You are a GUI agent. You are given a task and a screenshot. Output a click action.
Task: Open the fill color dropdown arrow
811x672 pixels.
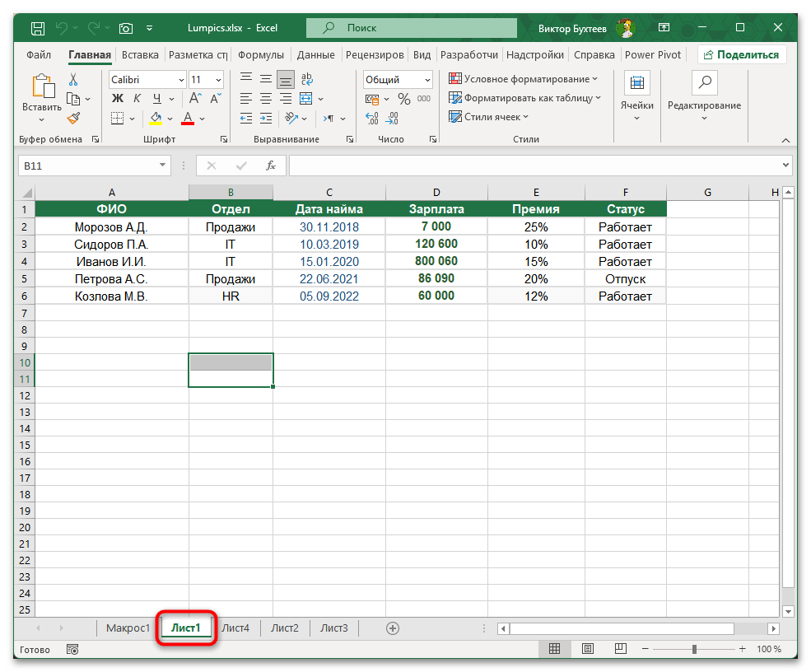click(168, 119)
